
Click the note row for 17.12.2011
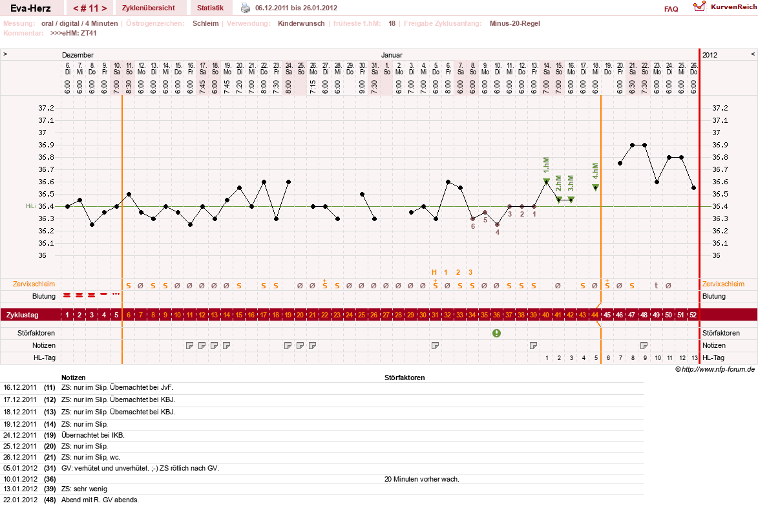click(322, 399)
